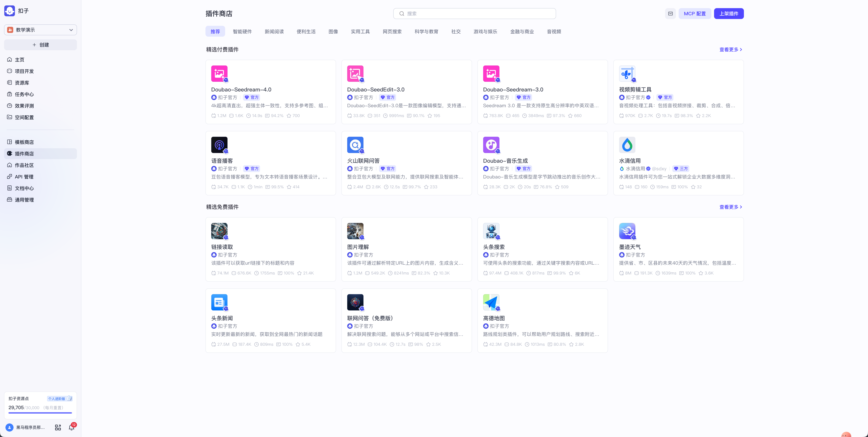Click the plugin 搜索 input field
The width and height of the screenshot is (868, 437).
(475, 14)
